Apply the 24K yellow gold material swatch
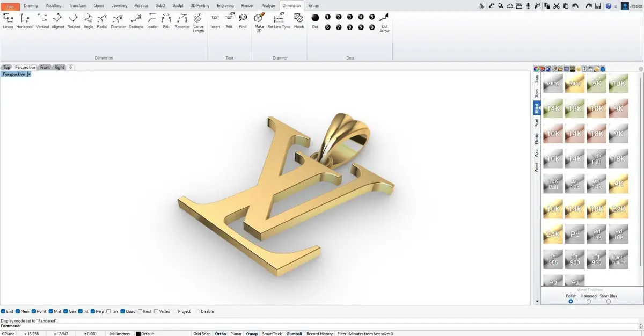Viewport: 644px width, 336px height. point(553,234)
